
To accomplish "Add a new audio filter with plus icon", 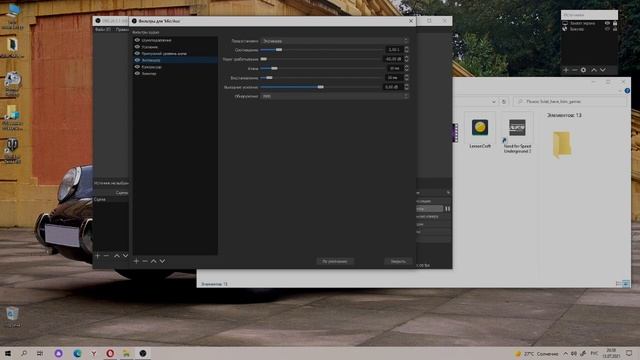I will click(x=136, y=261).
